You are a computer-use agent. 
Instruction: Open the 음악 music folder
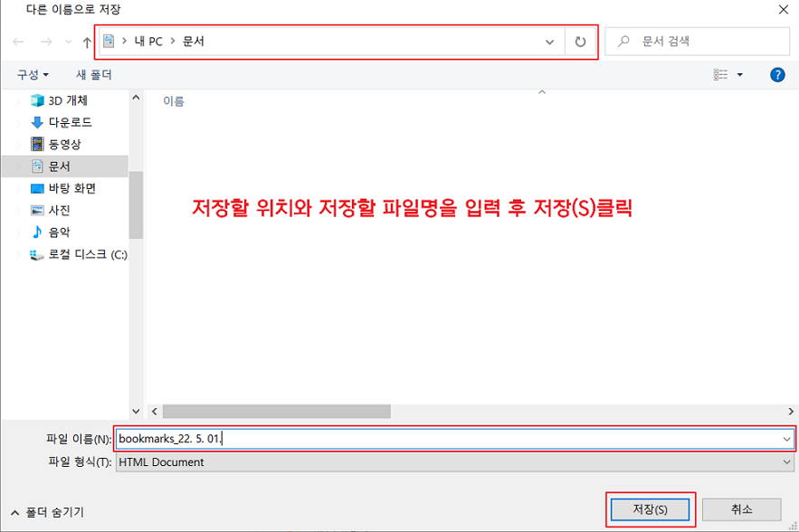[57, 233]
